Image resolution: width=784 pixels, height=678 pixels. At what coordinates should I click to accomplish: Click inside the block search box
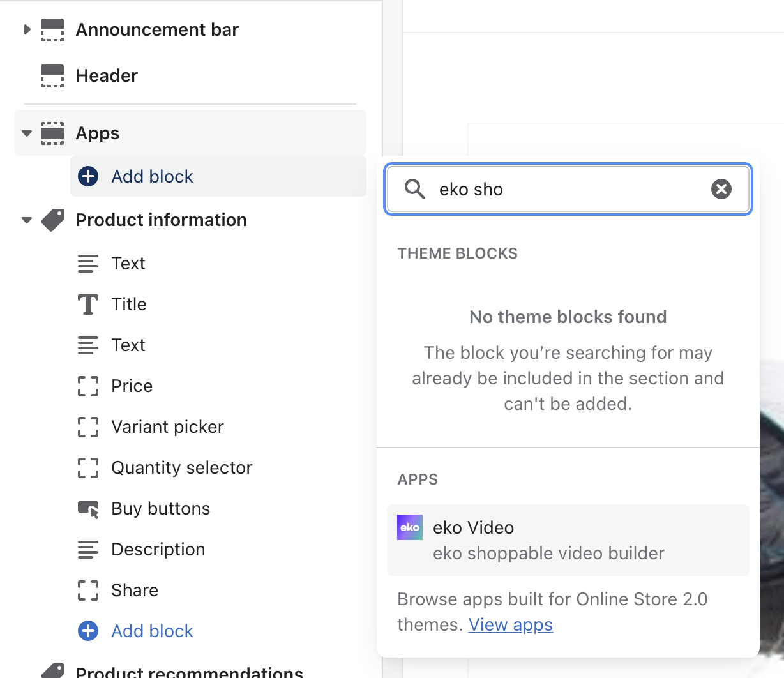(568, 189)
